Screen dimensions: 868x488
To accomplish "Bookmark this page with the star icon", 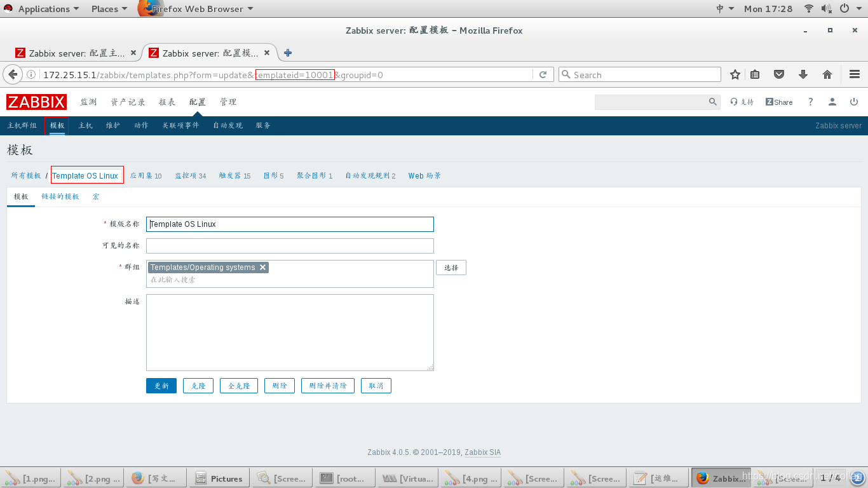I will click(735, 74).
